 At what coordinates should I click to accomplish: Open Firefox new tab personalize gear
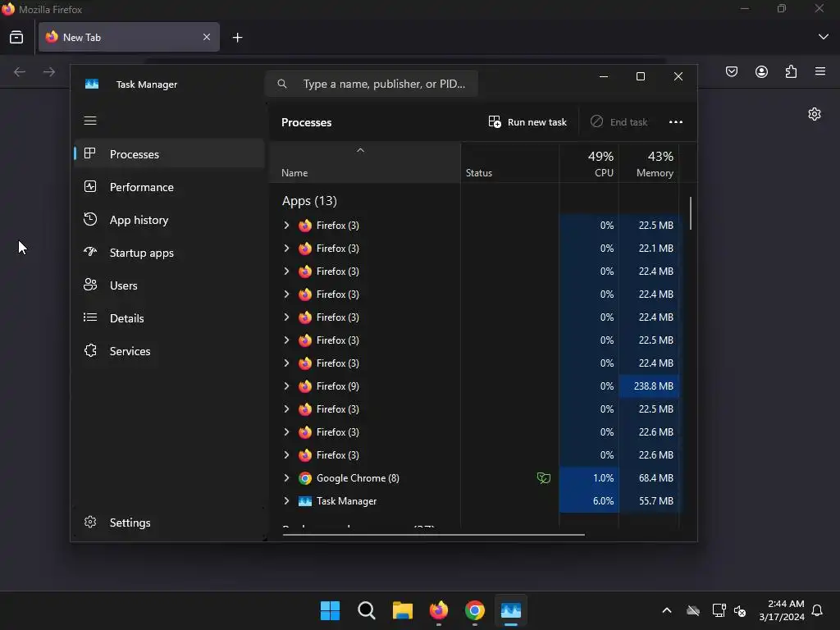click(815, 114)
